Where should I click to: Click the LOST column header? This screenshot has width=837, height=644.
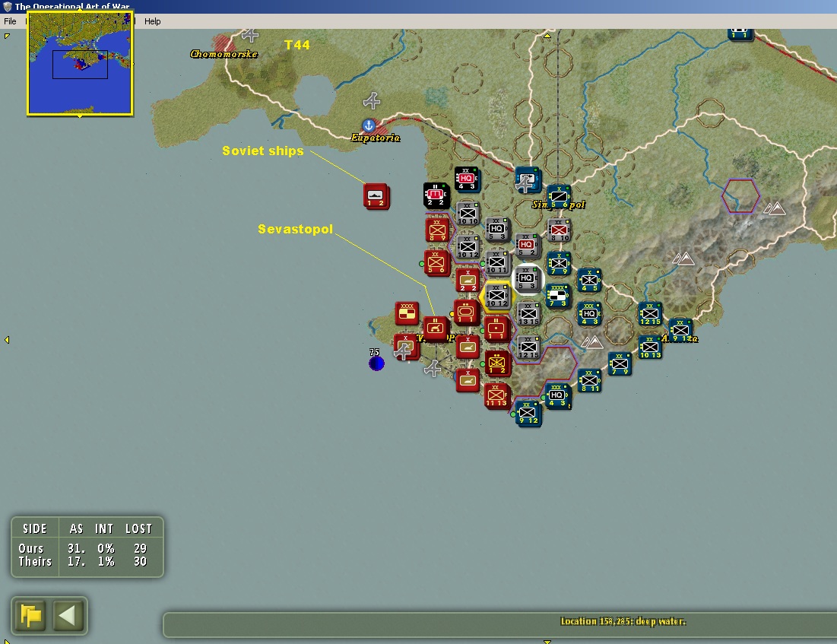[x=139, y=528]
